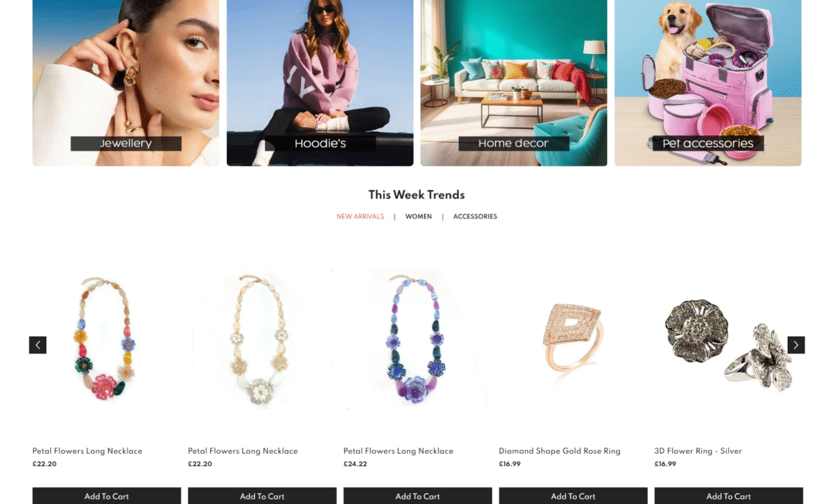Screen dimensions: 834x504
Task: View the Diamond Shape Gold Rose Ring image
Action: (573, 339)
